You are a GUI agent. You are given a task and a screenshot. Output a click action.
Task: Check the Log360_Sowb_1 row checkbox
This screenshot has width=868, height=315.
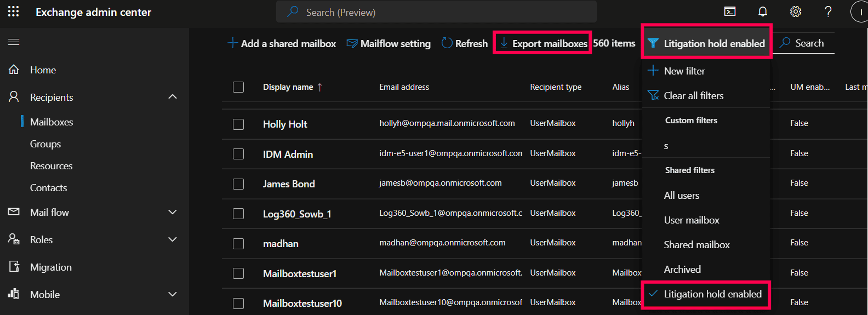click(238, 214)
